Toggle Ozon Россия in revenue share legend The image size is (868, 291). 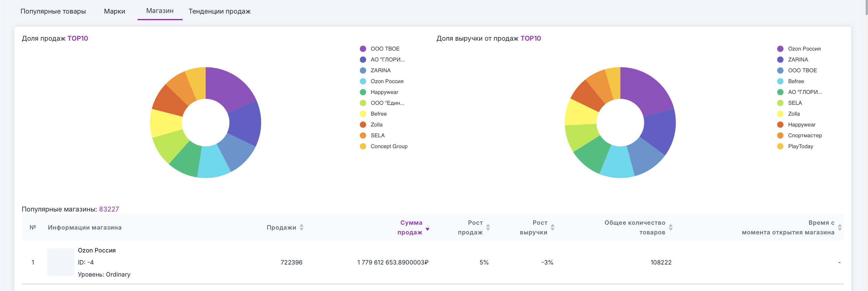click(799, 49)
